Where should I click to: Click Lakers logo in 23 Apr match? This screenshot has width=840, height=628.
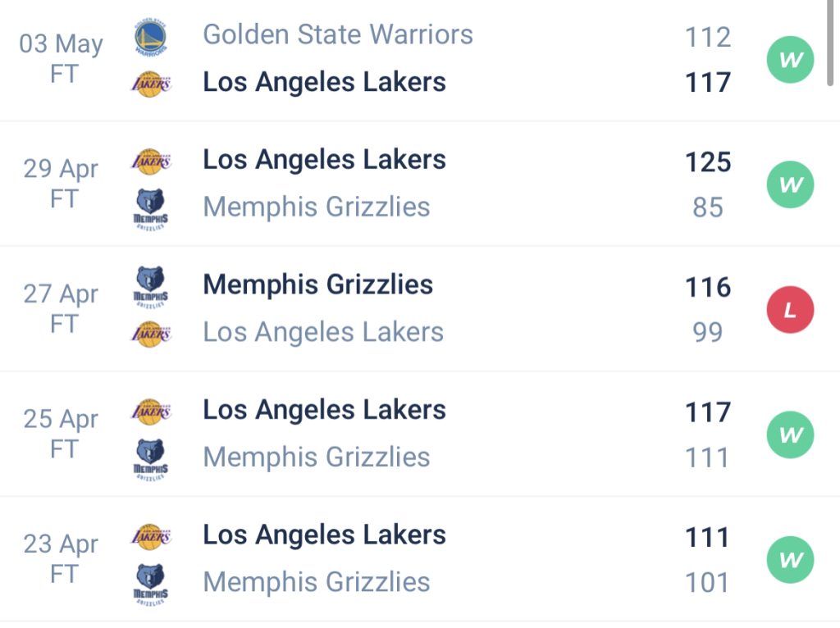[x=151, y=536]
